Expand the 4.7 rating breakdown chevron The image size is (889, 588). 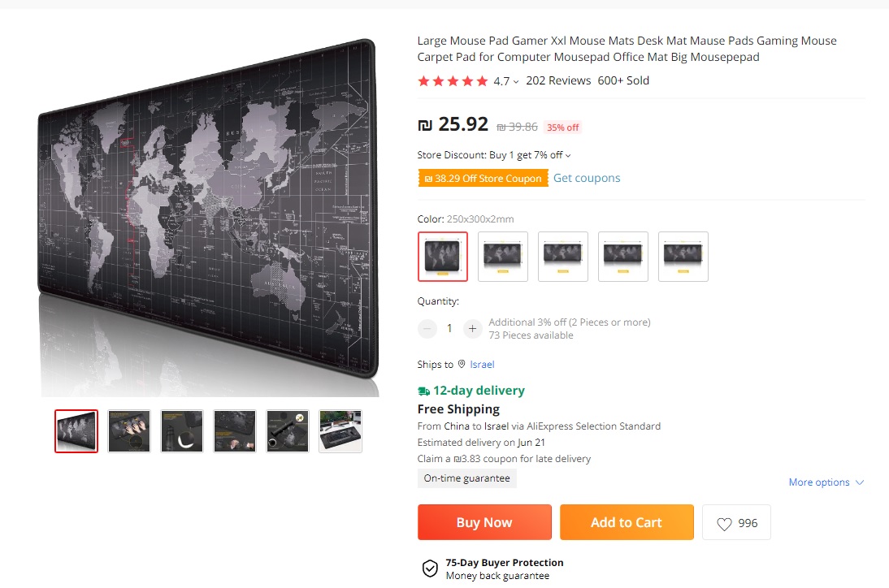[x=516, y=82]
